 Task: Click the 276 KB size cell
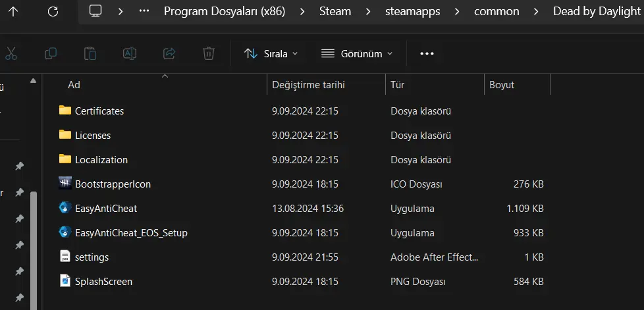tap(529, 184)
